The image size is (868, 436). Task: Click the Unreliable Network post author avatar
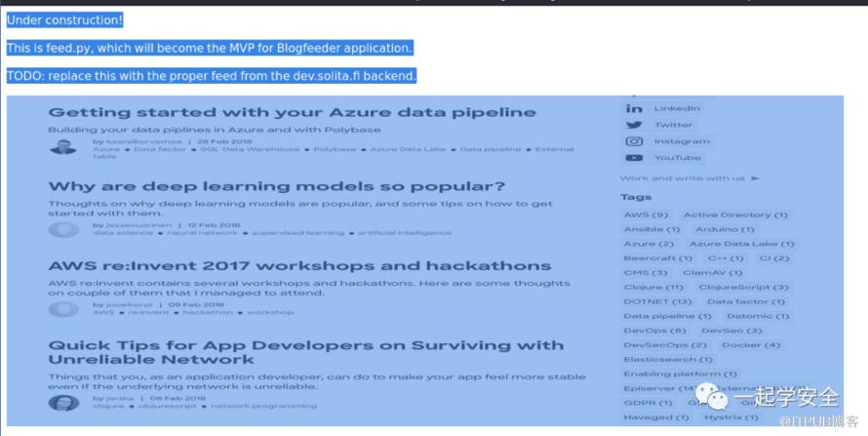63,402
